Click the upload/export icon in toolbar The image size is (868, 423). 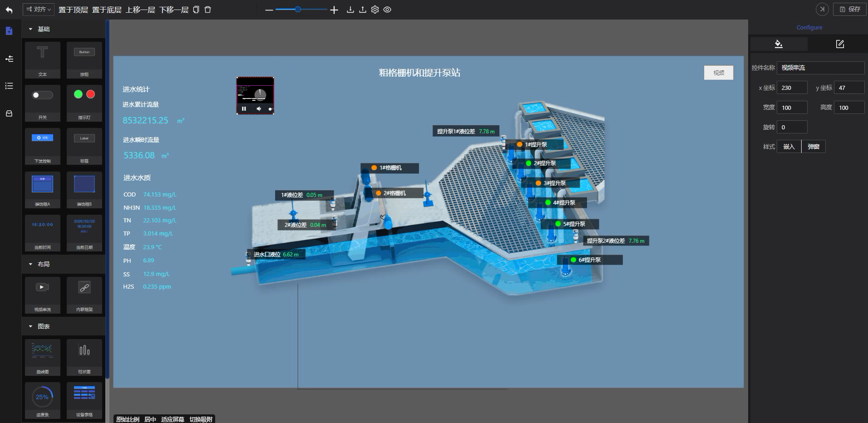point(363,10)
